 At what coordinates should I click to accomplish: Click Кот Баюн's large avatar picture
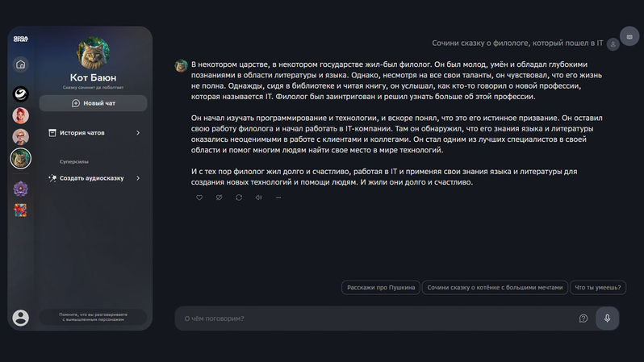pyautogui.click(x=94, y=53)
